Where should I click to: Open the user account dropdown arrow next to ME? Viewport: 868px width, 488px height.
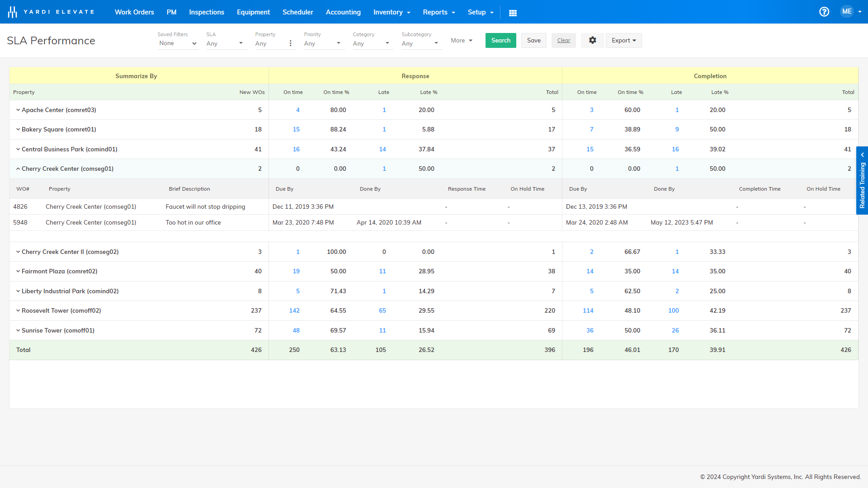(x=861, y=12)
